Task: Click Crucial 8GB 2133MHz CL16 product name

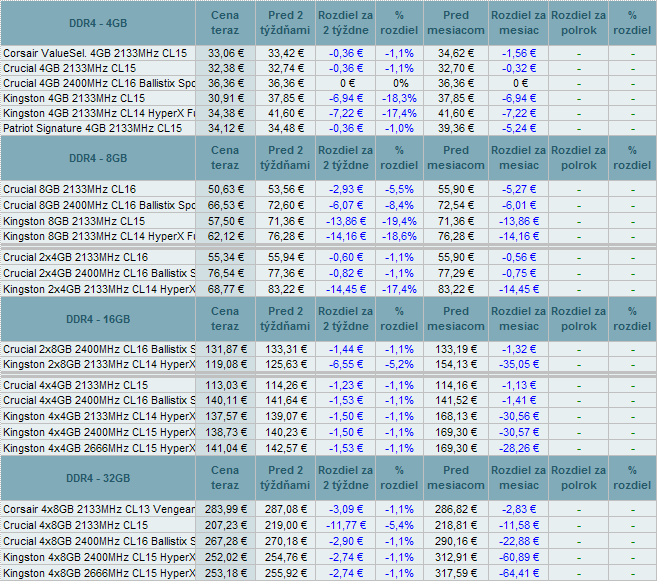Action: [x=70, y=189]
